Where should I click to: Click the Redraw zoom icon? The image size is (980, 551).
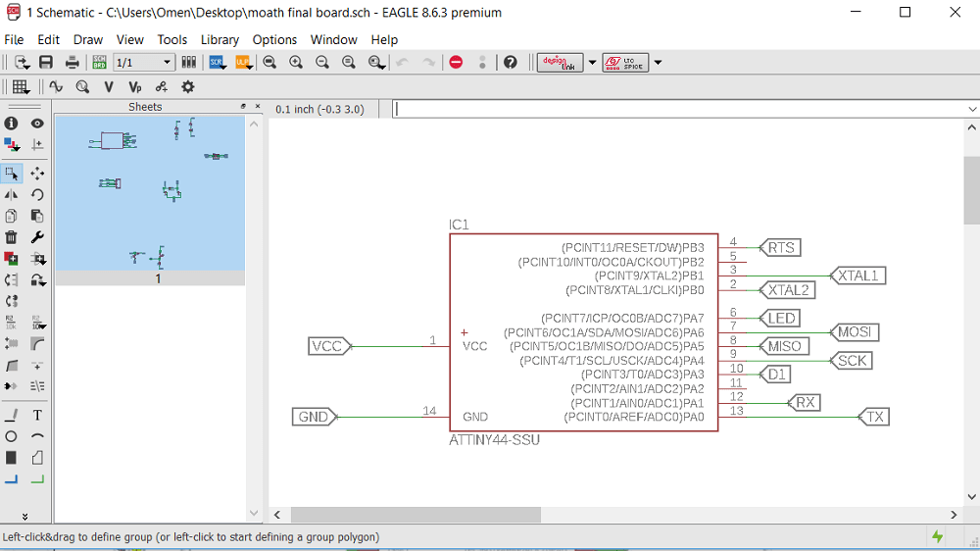coord(348,63)
